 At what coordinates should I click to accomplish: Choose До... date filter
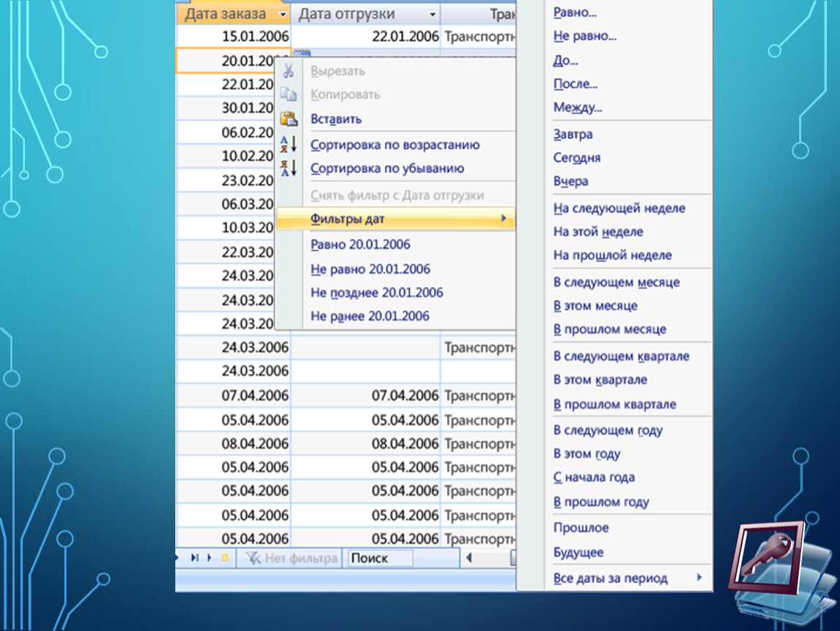click(x=565, y=60)
